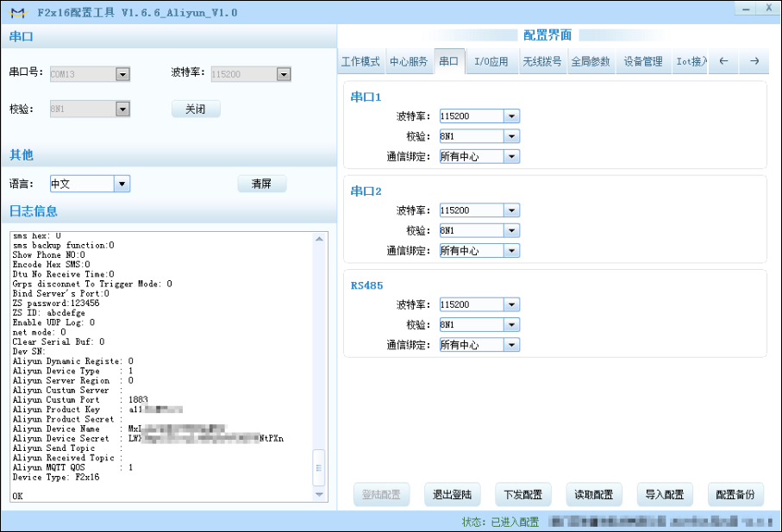This screenshot has height=532, width=782.
Task: Close the F2x16 configuration tool window
Action: [x=769, y=8]
